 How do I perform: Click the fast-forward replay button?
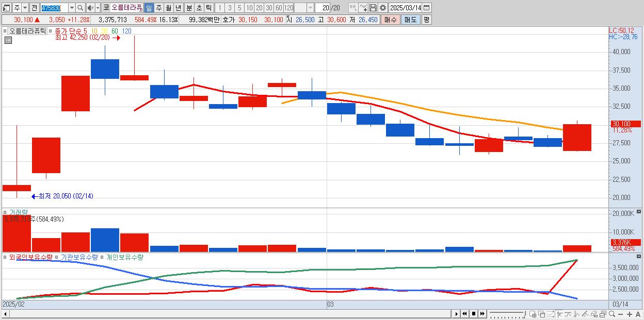click(x=482, y=314)
